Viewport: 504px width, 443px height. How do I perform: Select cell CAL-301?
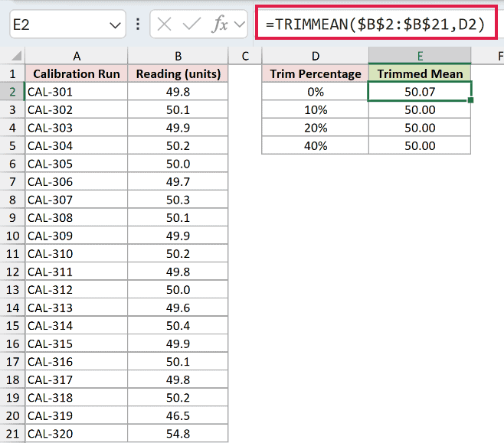click(77, 92)
